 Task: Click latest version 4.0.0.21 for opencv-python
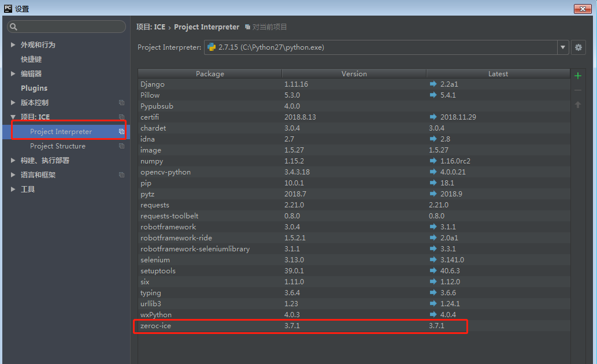[453, 172]
